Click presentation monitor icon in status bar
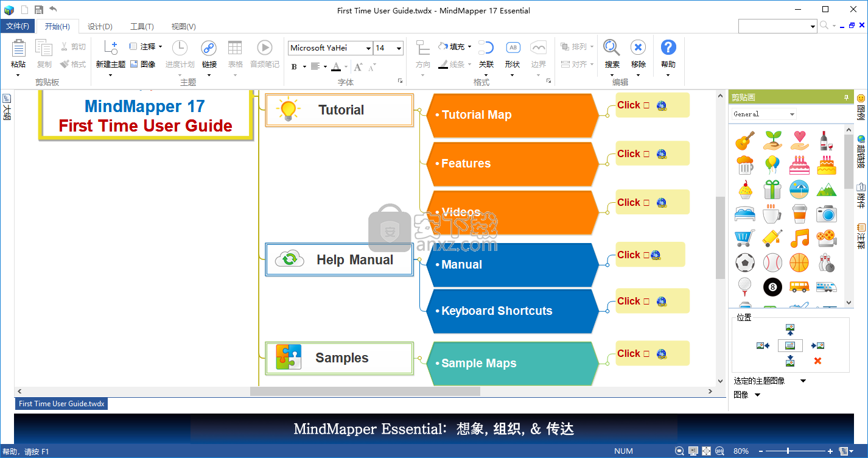 [x=693, y=451]
